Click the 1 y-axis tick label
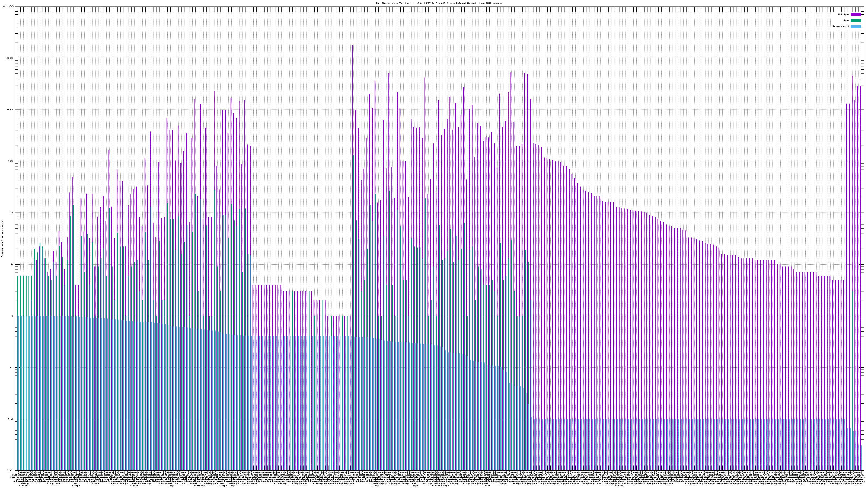 (x=13, y=316)
